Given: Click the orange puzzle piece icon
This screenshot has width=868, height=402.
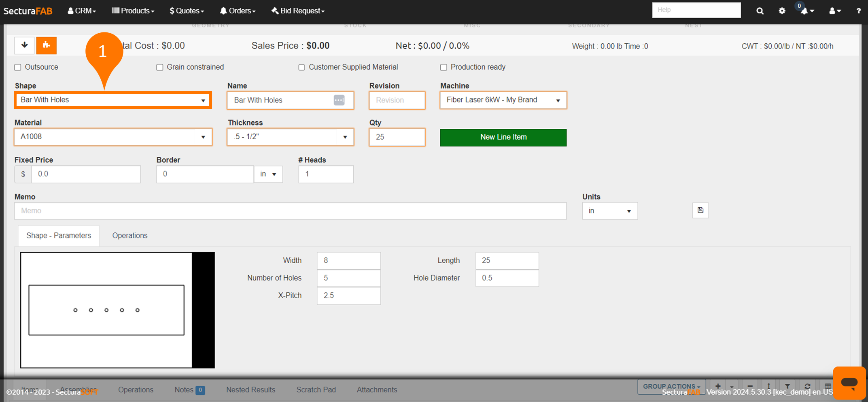Looking at the screenshot, I should (x=46, y=45).
